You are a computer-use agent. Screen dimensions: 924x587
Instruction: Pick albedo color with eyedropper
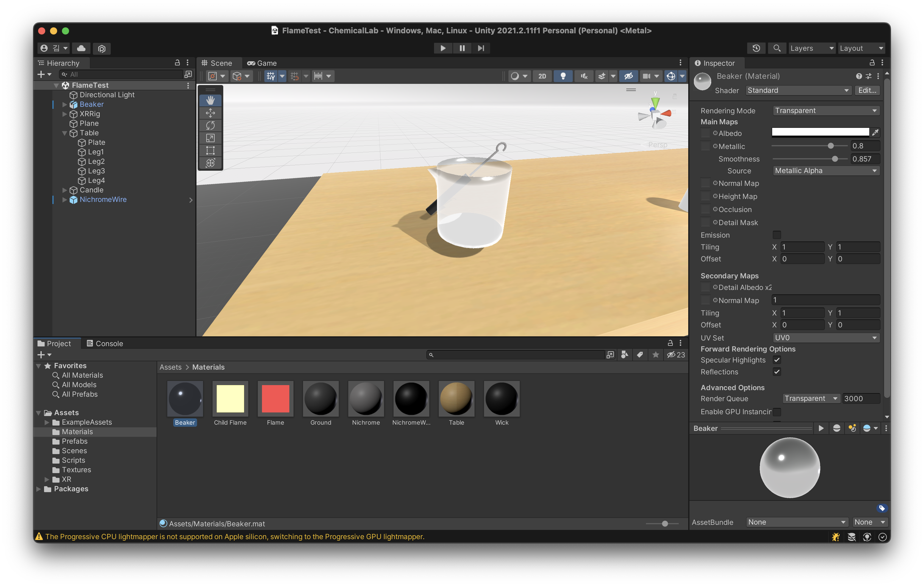point(875,133)
